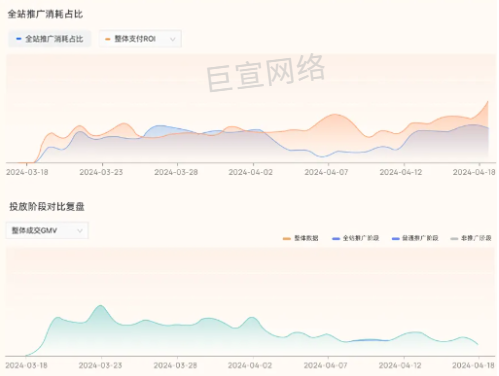This screenshot has width=499, height=376.
Task: Click 2024-04-07 on the GMV chart axis
Action: tap(325, 365)
